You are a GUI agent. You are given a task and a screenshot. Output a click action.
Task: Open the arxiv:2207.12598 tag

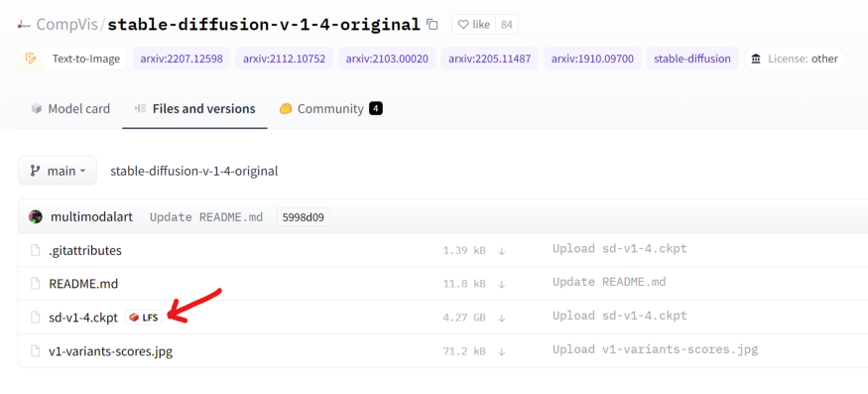tap(182, 59)
